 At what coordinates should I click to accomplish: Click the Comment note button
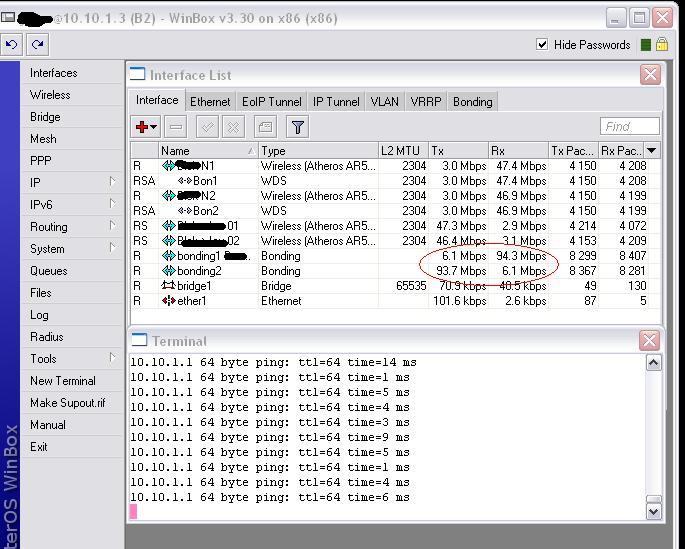[265, 127]
